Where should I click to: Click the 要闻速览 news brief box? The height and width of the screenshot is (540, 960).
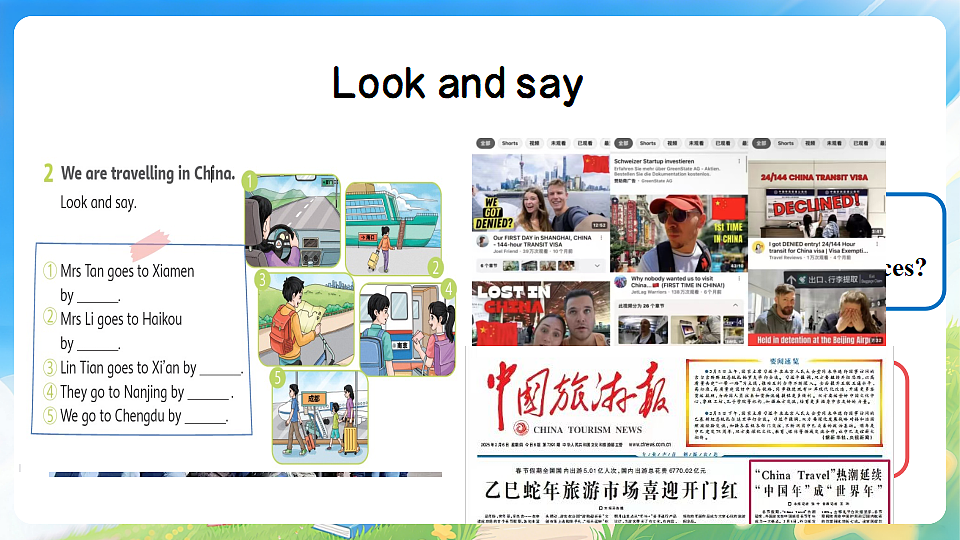pos(784,402)
